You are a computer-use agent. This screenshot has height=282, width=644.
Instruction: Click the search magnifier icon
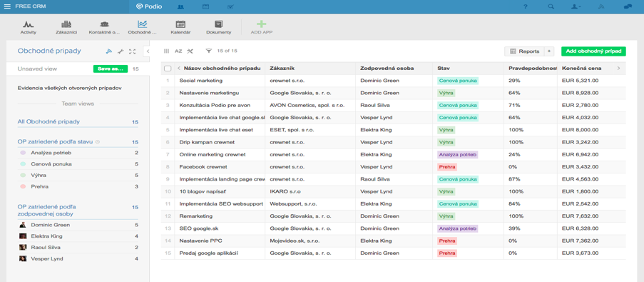(x=551, y=6)
